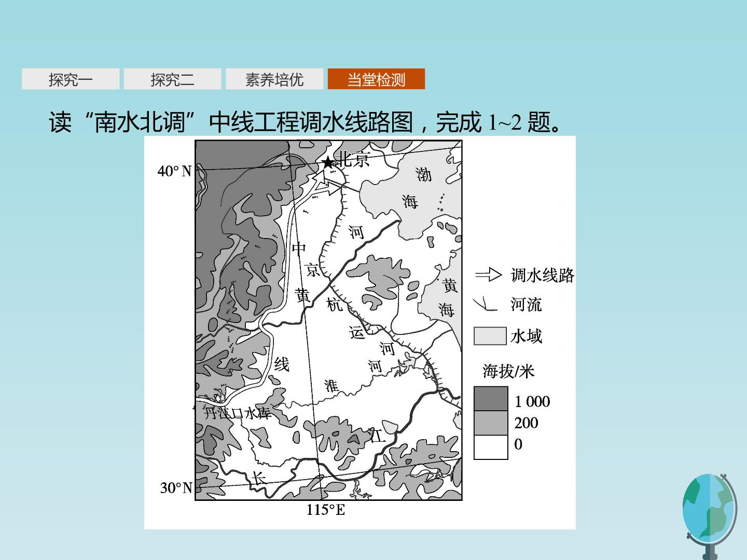This screenshot has height=560, width=747.
Task: Open the 探究一 tab
Action: tap(71, 79)
